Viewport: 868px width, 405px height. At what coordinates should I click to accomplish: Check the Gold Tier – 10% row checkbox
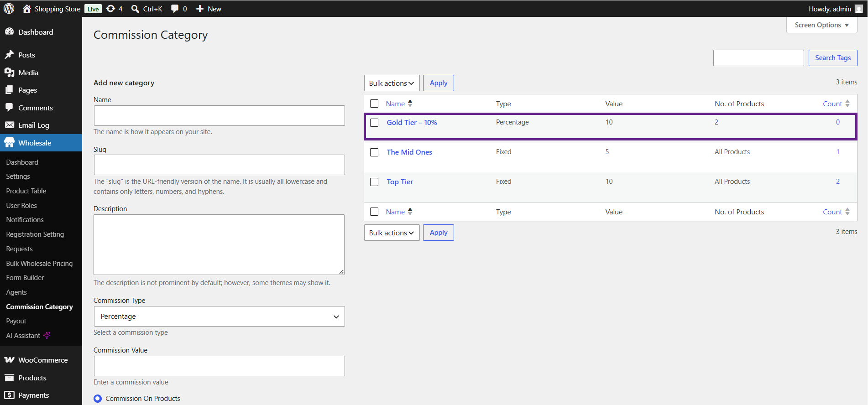[x=374, y=123]
